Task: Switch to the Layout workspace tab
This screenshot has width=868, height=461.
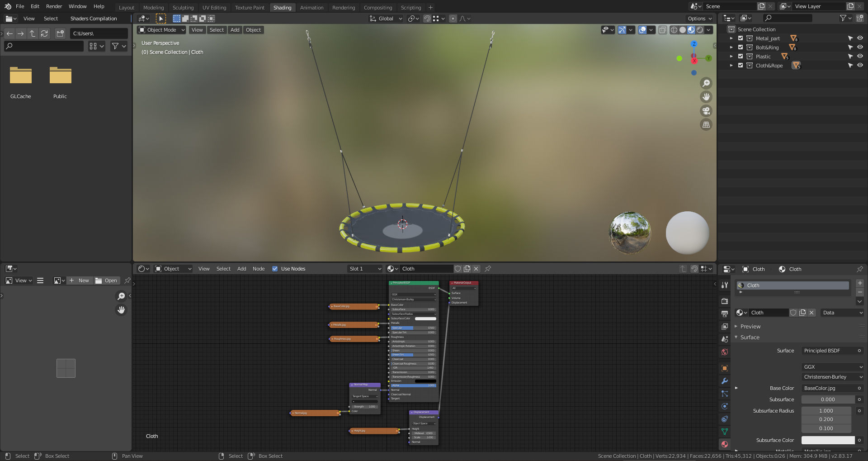Action: click(x=127, y=8)
